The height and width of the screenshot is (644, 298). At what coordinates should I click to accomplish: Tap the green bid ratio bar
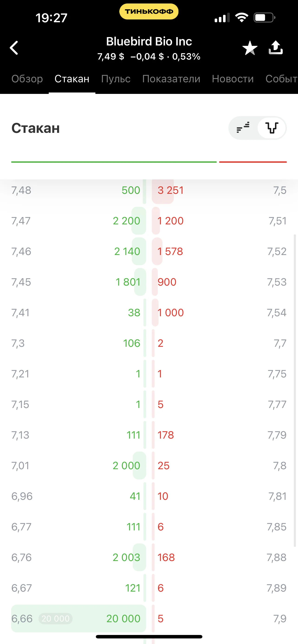[114, 162]
